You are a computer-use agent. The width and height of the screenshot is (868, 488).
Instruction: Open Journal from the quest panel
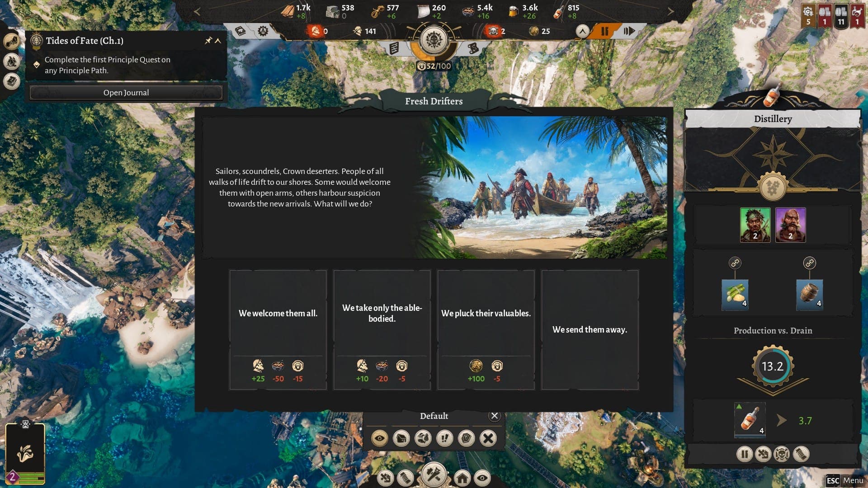tap(126, 93)
